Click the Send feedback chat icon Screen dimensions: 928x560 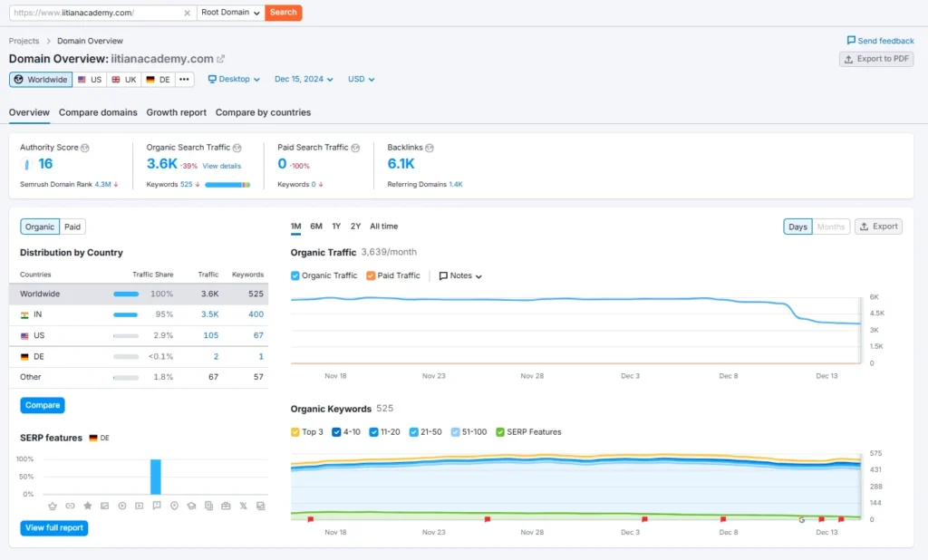pyautogui.click(x=851, y=40)
